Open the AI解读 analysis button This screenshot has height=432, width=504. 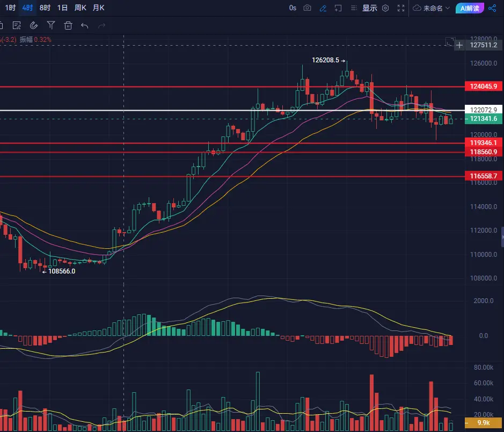(470, 8)
